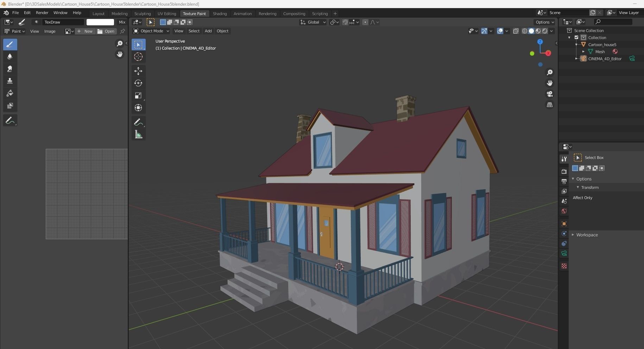Viewport: 644px width, 349px height.
Task: Open shading options dropdown arrow
Action: (x=551, y=31)
